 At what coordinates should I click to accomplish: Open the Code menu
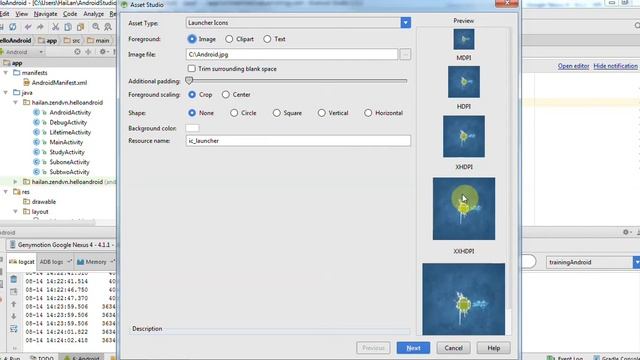70,14
